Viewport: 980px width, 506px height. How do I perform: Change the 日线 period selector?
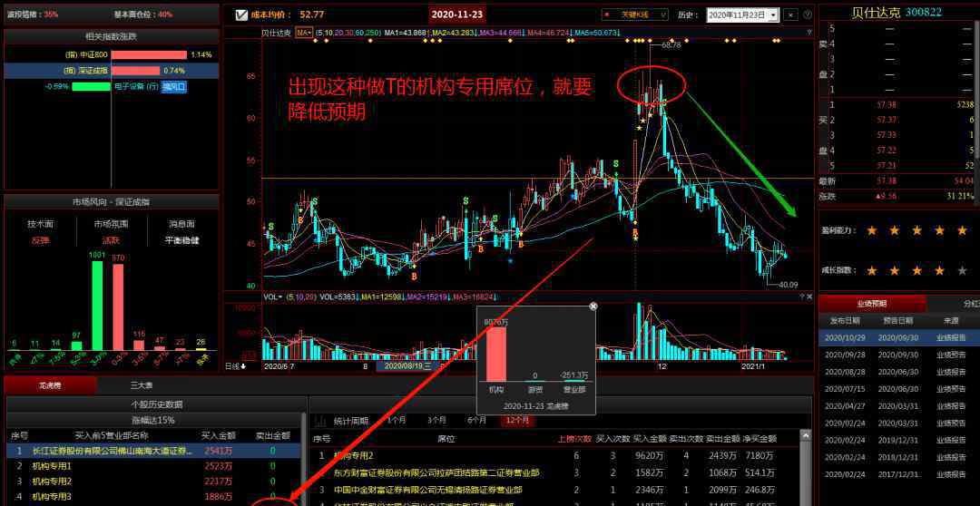[235, 366]
